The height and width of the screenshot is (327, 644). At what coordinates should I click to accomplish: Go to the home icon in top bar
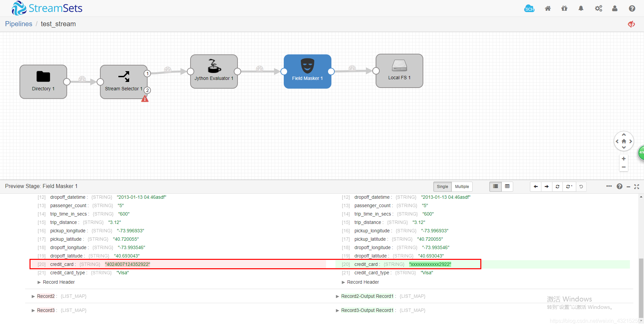pyautogui.click(x=548, y=8)
